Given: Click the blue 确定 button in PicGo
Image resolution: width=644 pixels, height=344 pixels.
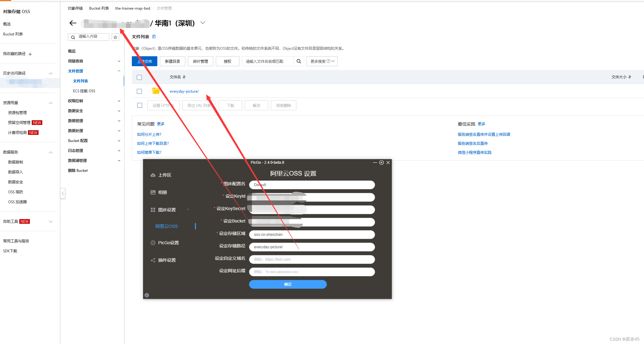Looking at the screenshot, I should [288, 284].
